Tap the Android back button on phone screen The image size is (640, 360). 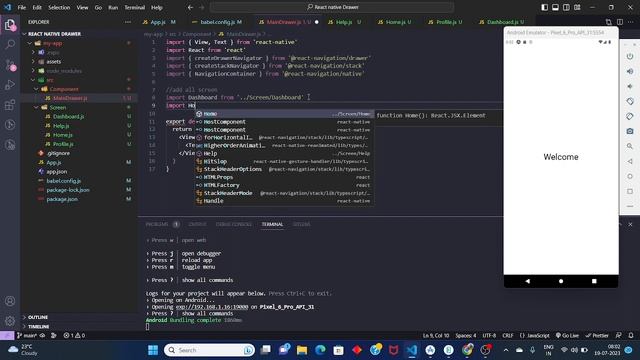coord(527,281)
